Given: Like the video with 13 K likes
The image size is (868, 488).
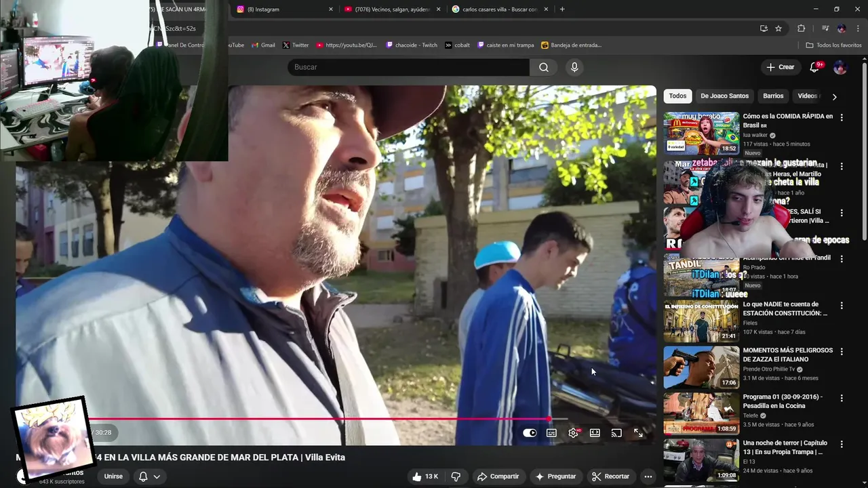Looking at the screenshot, I should (425, 476).
